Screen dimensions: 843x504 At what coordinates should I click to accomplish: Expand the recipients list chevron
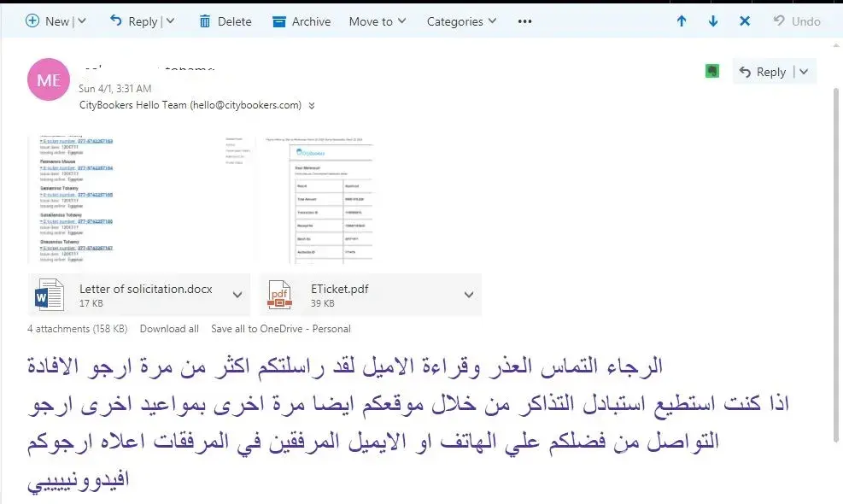click(x=311, y=105)
